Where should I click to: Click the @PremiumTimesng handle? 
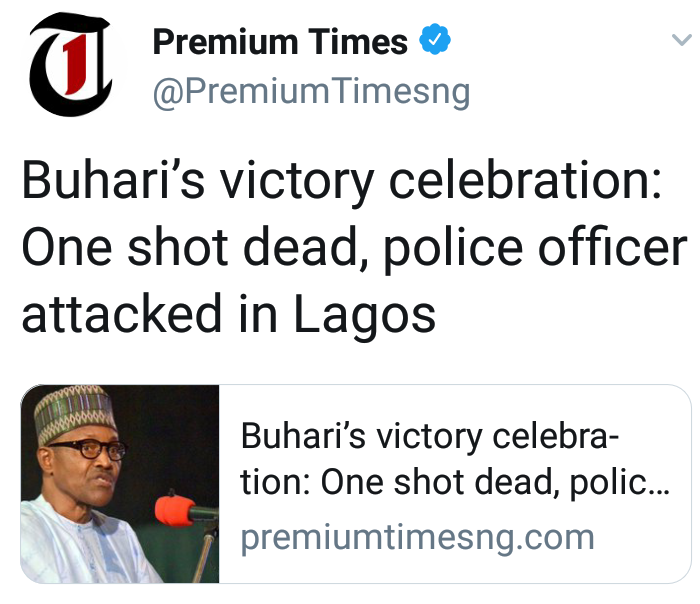(x=310, y=94)
